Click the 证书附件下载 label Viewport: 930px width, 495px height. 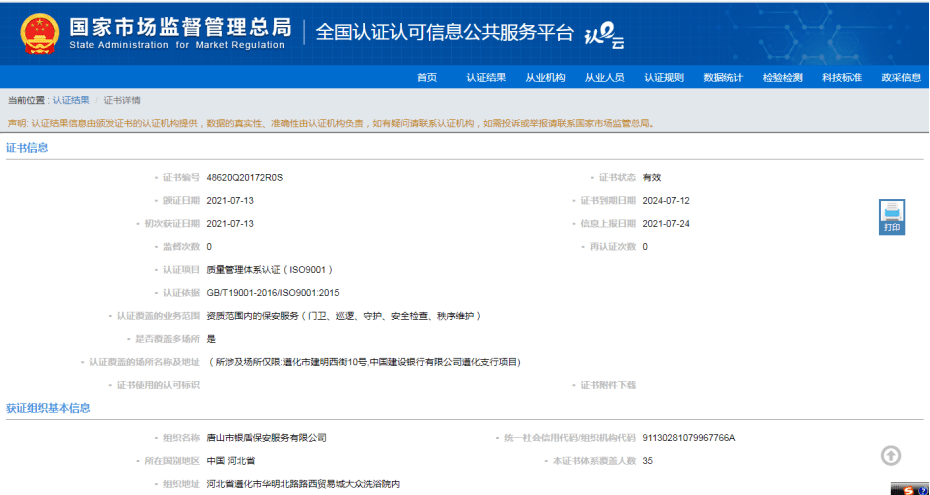tap(608, 385)
